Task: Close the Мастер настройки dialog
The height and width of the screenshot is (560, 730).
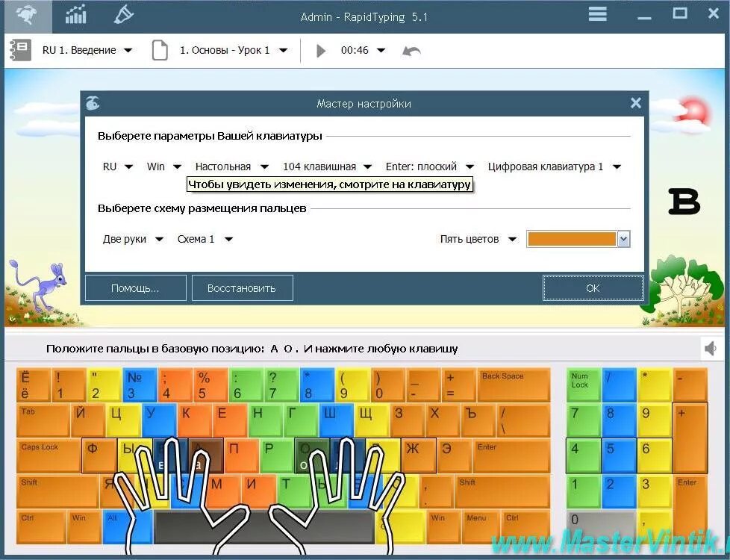Action: [x=635, y=103]
